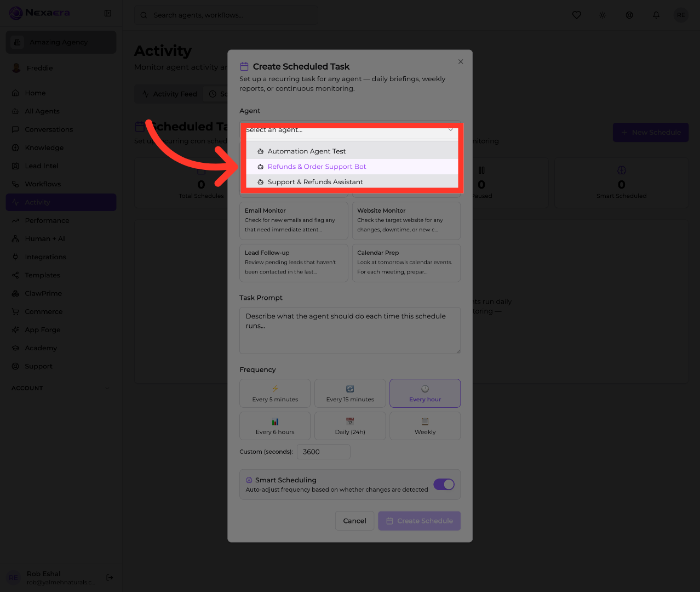Viewport: 700px width, 592px height.
Task: Select Every 15 minutes frequency
Action: click(x=350, y=394)
